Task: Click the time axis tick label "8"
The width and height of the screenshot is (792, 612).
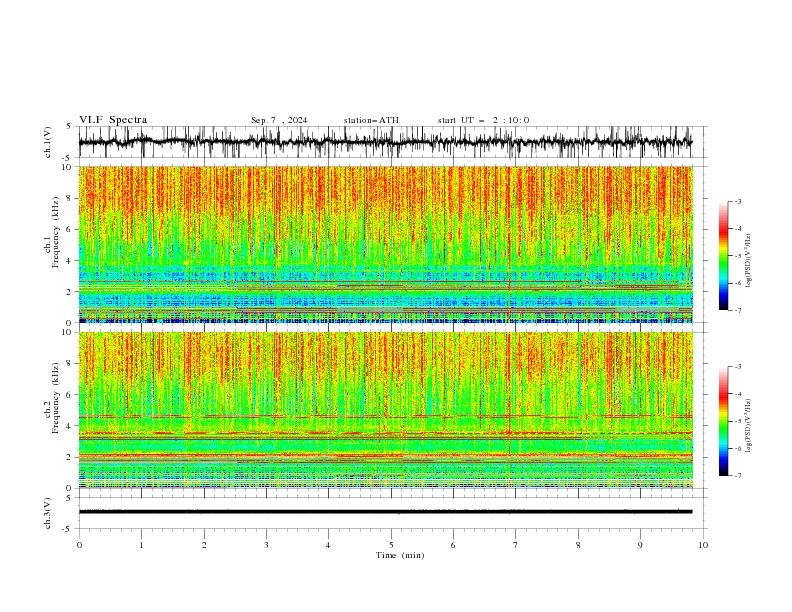Action: pos(578,545)
